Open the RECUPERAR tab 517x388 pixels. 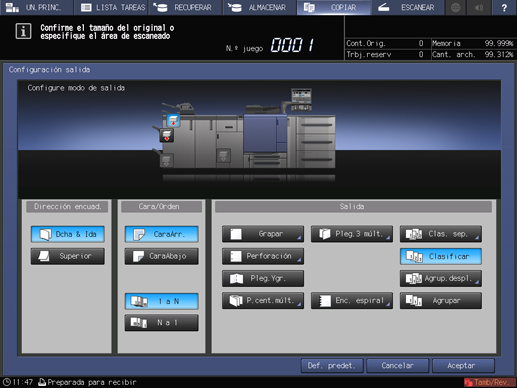tap(185, 7)
